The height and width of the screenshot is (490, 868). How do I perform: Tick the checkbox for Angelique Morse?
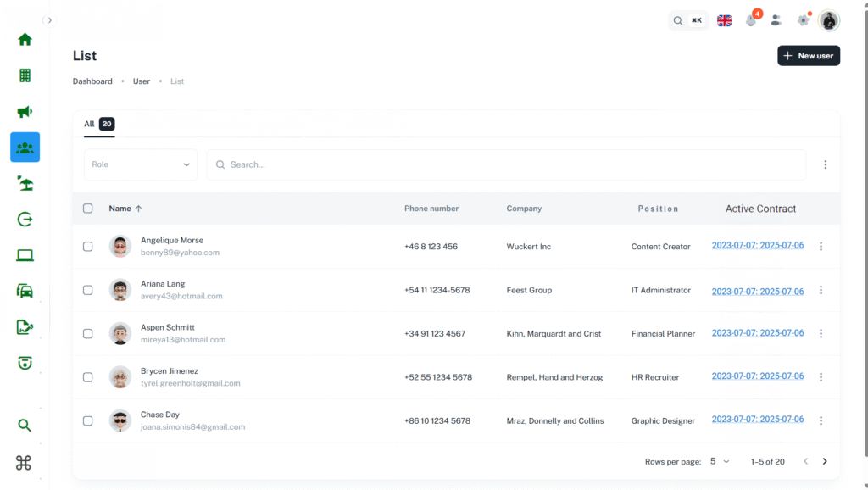point(88,247)
